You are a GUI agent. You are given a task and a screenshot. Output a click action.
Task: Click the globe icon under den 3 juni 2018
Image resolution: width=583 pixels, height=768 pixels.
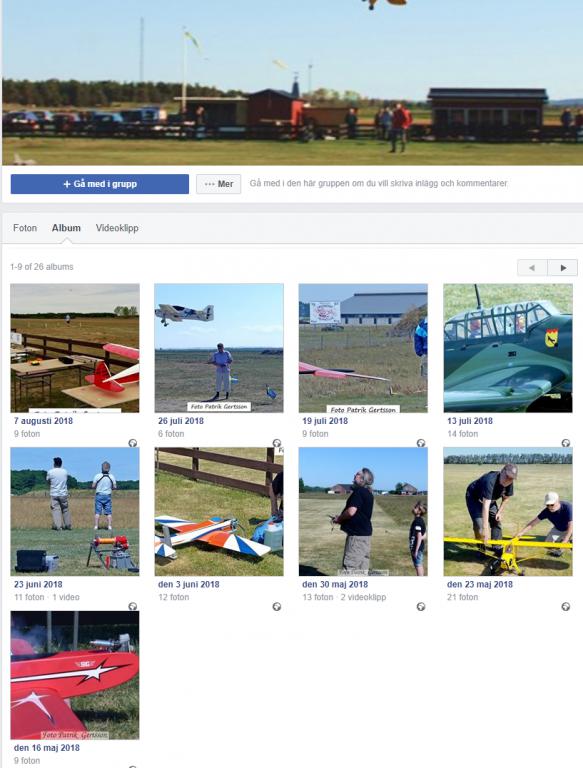(277, 606)
